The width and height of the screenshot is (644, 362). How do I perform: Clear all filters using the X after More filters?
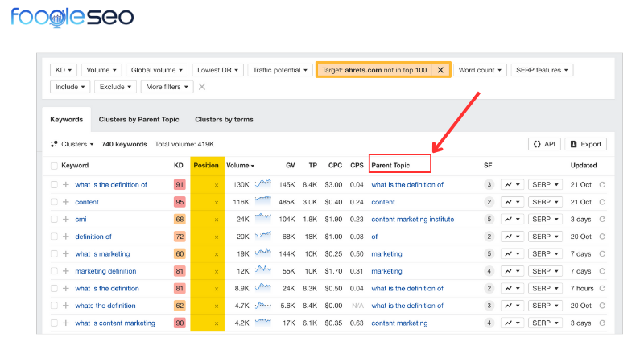click(x=202, y=87)
